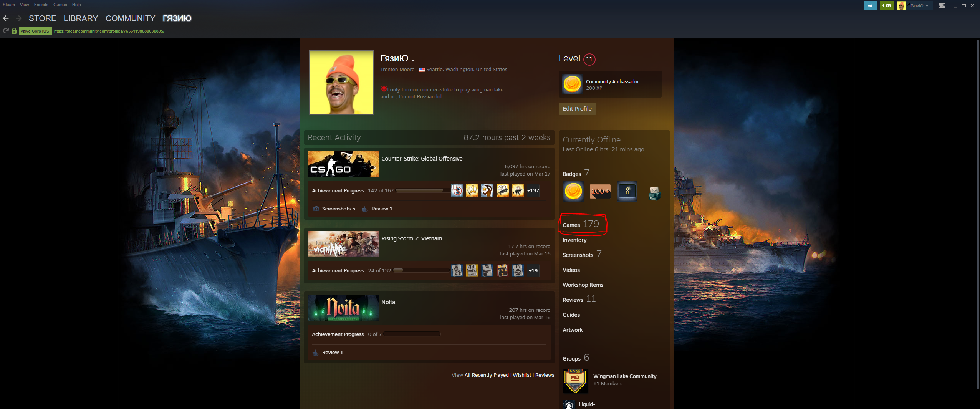Click the Community Ambassador coin badge in sidebar

[573, 191]
